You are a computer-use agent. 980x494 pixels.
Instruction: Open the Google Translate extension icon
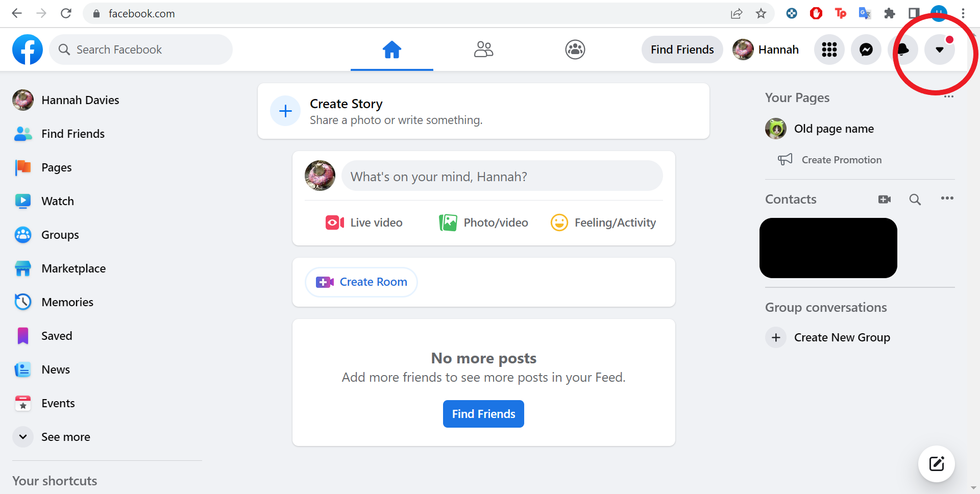point(865,13)
